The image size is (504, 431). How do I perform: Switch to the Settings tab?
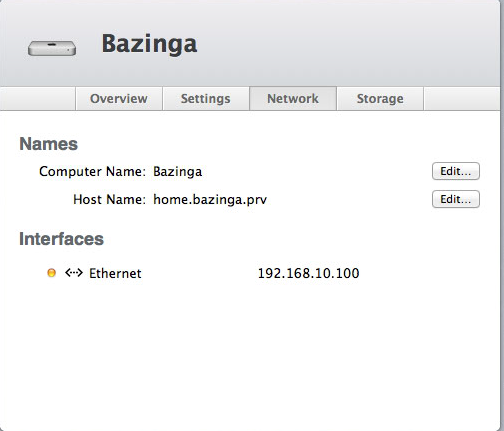pos(206,99)
